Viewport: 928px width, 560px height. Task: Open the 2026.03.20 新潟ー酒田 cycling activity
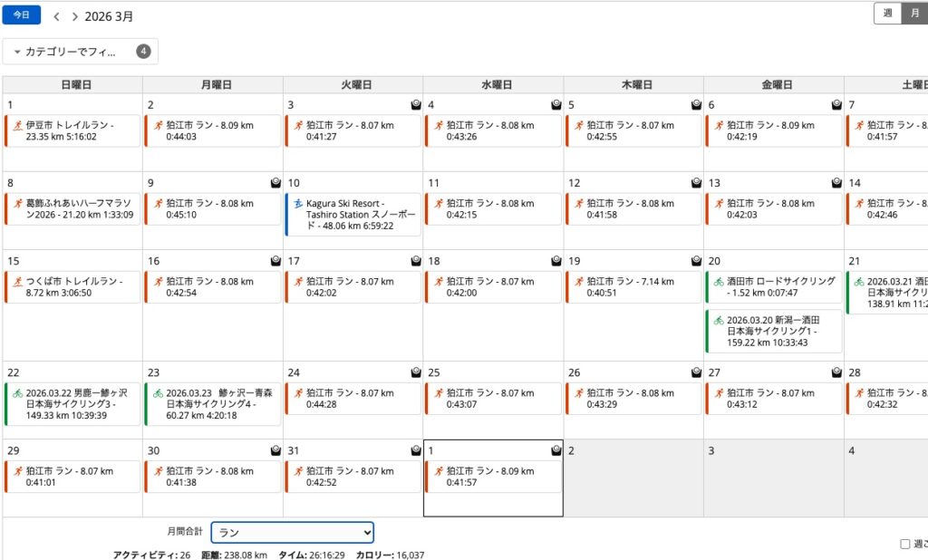(x=779, y=331)
